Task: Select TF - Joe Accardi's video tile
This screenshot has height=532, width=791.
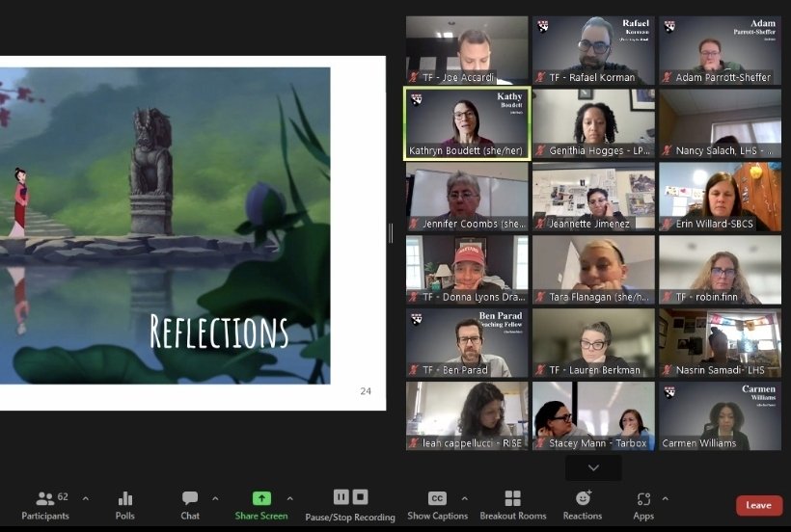Action: (x=467, y=50)
